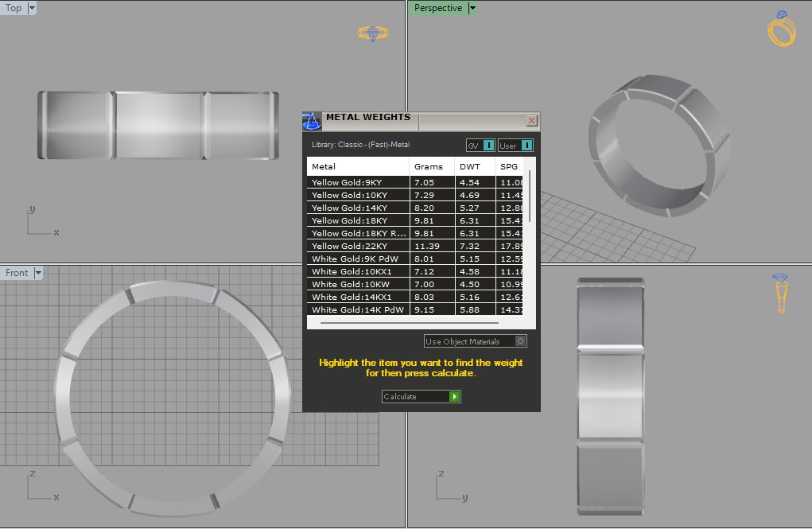Sort by the SPG column header
This screenshot has height=529, width=812.
(510, 166)
